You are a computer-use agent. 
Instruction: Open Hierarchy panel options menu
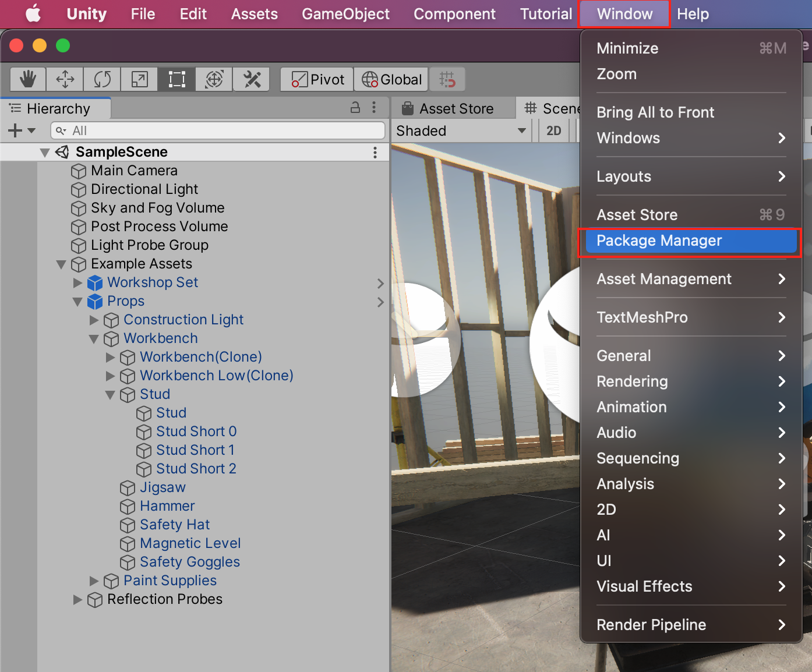pos(374,108)
